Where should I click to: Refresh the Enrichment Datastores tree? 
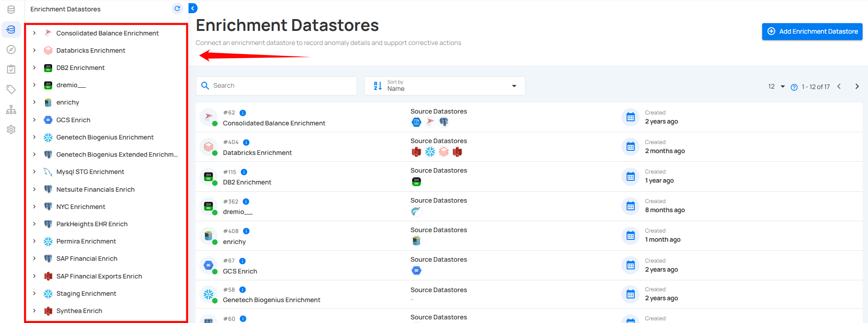pyautogui.click(x=177, y=9)
